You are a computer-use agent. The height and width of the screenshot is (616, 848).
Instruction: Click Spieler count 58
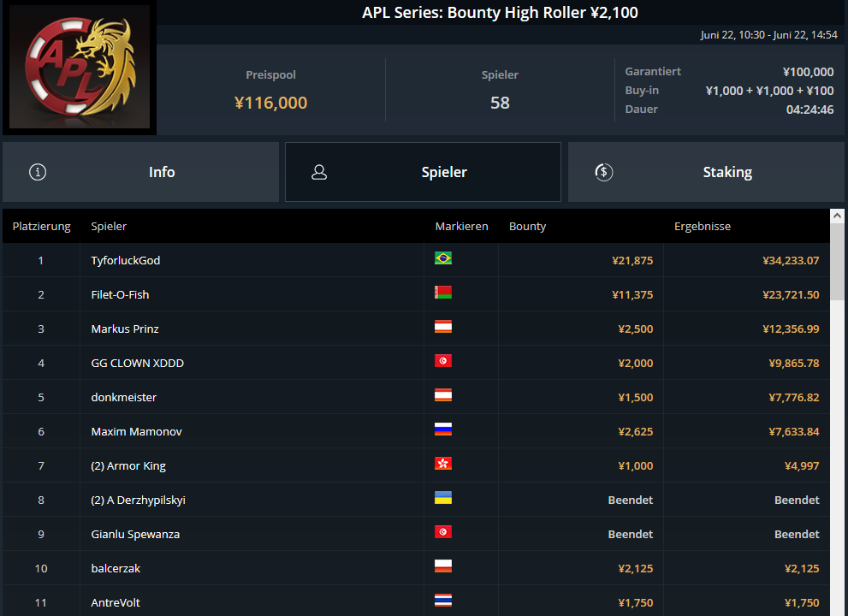click(x=500, y=102)
